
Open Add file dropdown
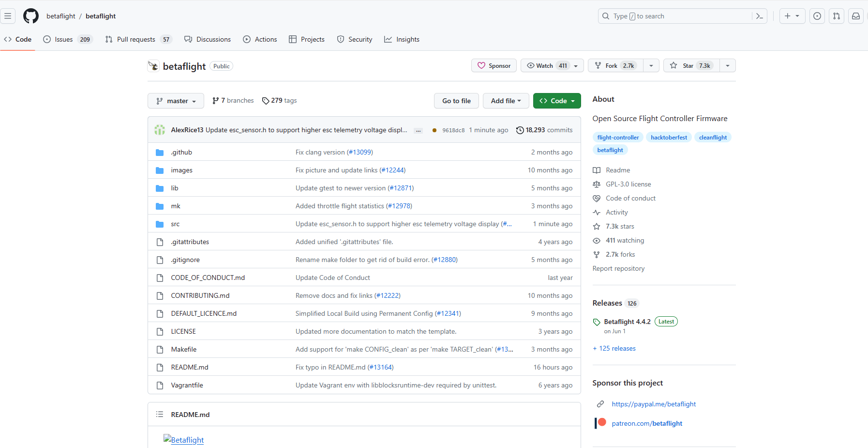[x=506, y=101]
